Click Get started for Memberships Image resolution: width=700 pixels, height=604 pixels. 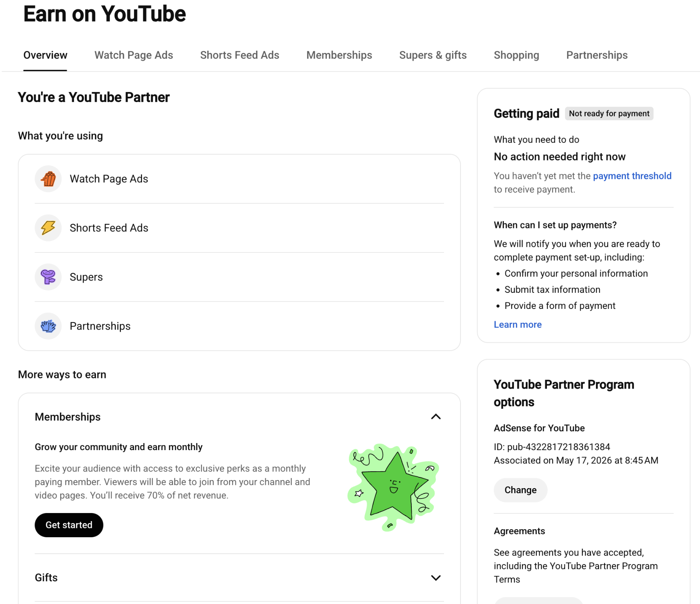point(69,525)
